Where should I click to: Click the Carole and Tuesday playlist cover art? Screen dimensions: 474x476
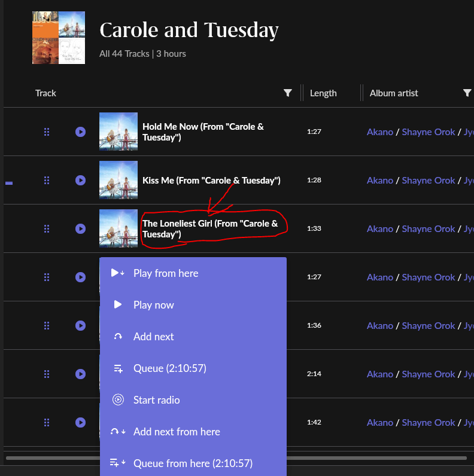point(59,38)
